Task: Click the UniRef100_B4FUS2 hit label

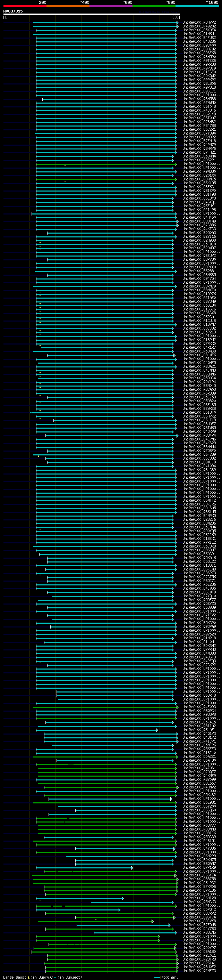Action: coord(199,38)
